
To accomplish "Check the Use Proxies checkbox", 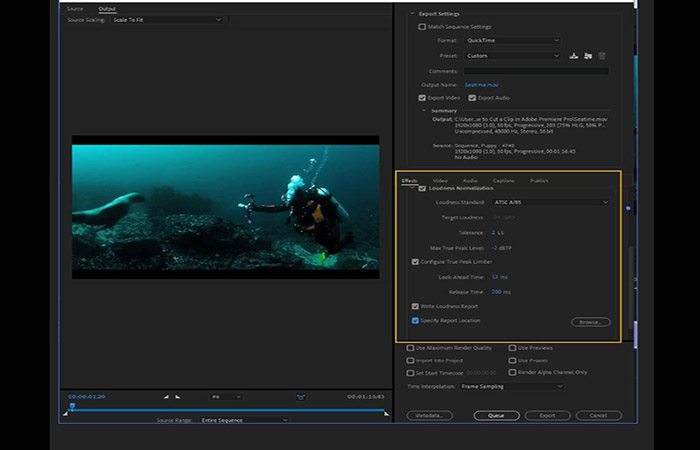I will pyautogui.click(x=512, y=360).
